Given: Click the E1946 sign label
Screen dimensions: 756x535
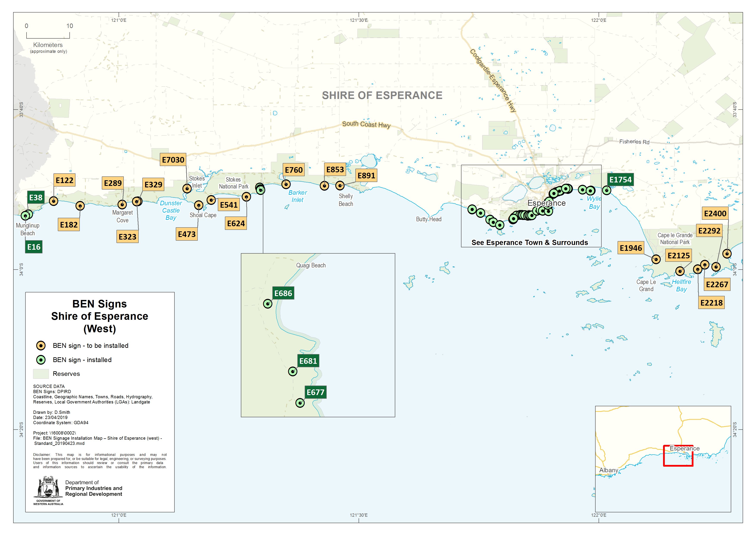Looking at the screenshot, I should tap(632, 248).
